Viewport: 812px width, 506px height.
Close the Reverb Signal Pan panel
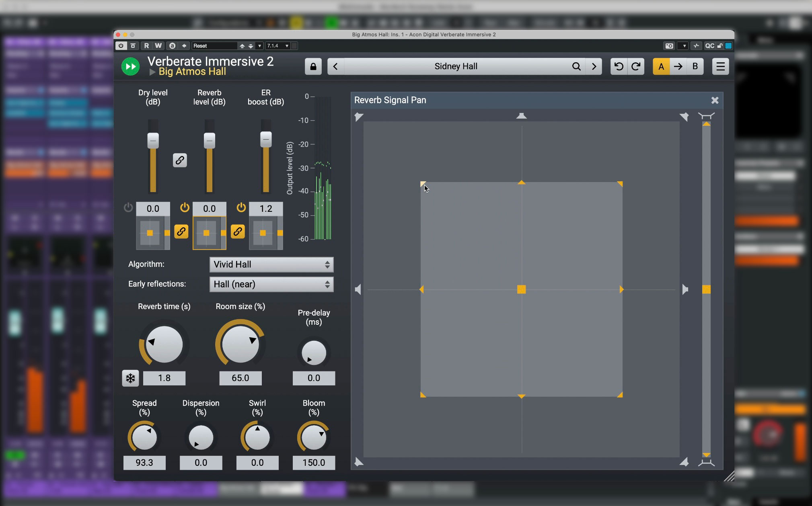click(715, 100)
